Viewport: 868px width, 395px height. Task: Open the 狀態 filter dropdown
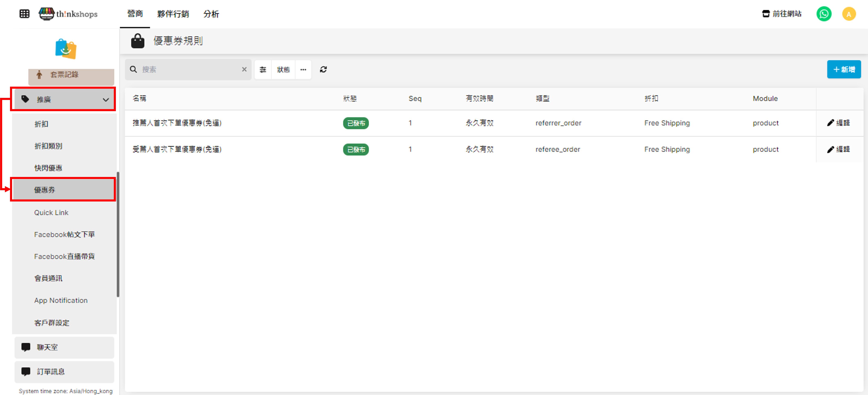point(283,69)
